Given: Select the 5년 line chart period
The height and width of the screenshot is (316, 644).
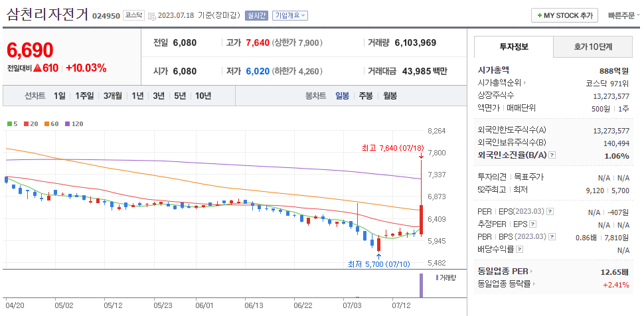Looking at the screenshot, I should tap(180, 96).
